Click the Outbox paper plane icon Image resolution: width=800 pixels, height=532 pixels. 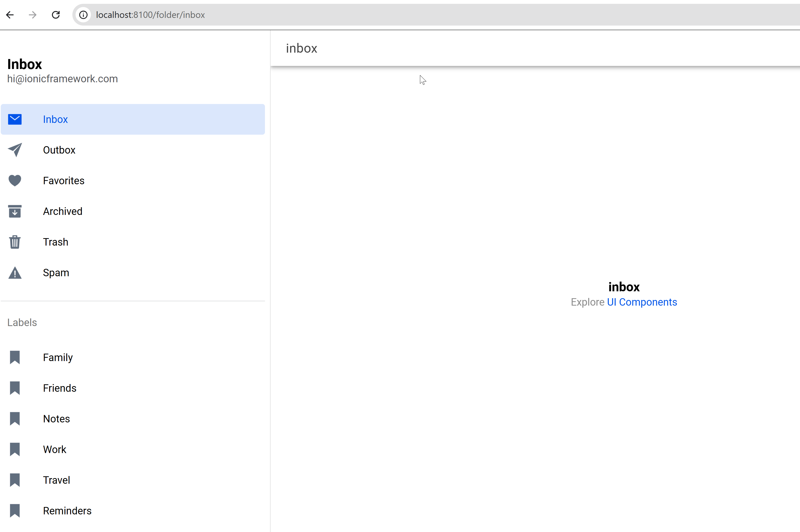click(x=15, y=150)
